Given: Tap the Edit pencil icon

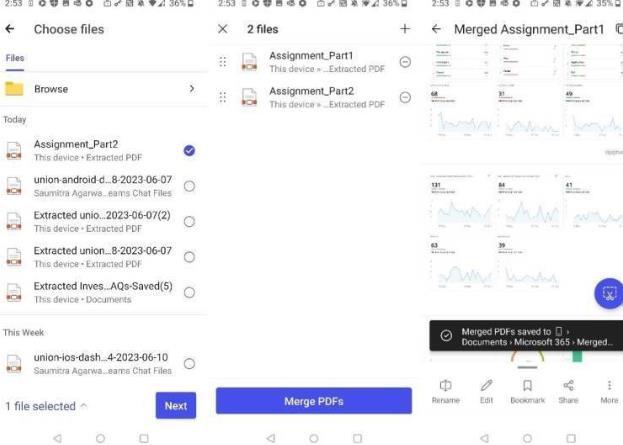Looking at the screenshot, I should [x=486, y=387].
